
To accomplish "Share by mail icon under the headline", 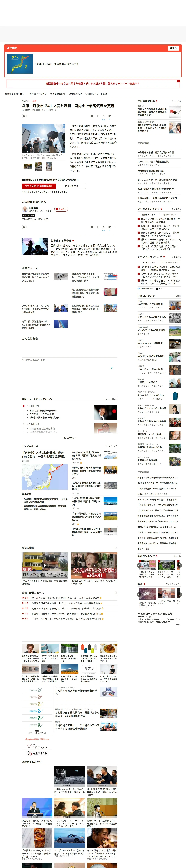I will (92, 116).
